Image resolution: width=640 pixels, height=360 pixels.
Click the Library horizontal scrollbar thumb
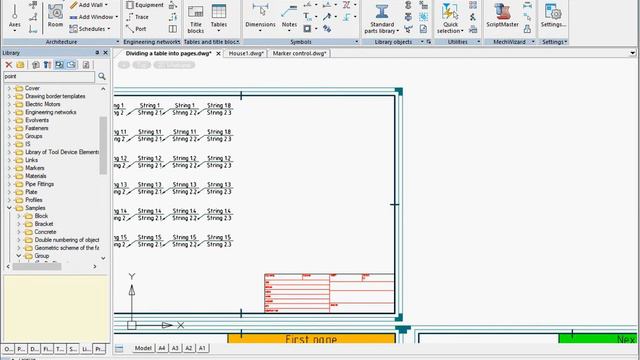coord(37,267)
